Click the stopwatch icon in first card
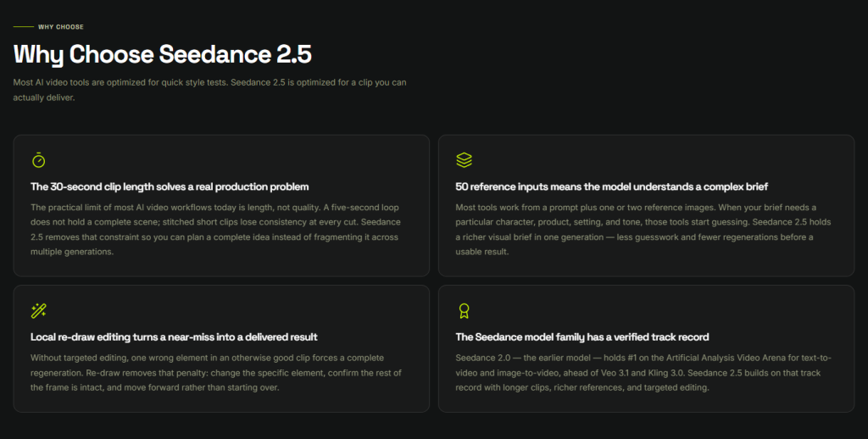The image size is (868, 439). click(x=38, y=160)
